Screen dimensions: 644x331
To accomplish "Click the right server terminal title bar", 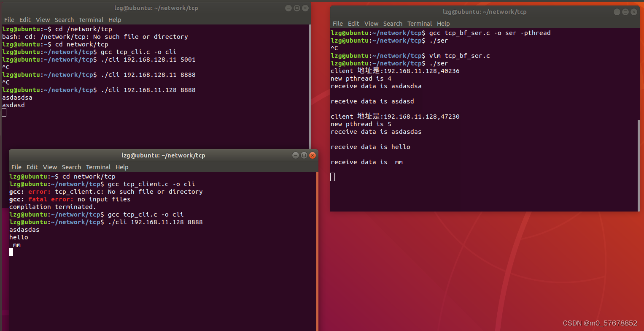I will click(x=485, y=12).
